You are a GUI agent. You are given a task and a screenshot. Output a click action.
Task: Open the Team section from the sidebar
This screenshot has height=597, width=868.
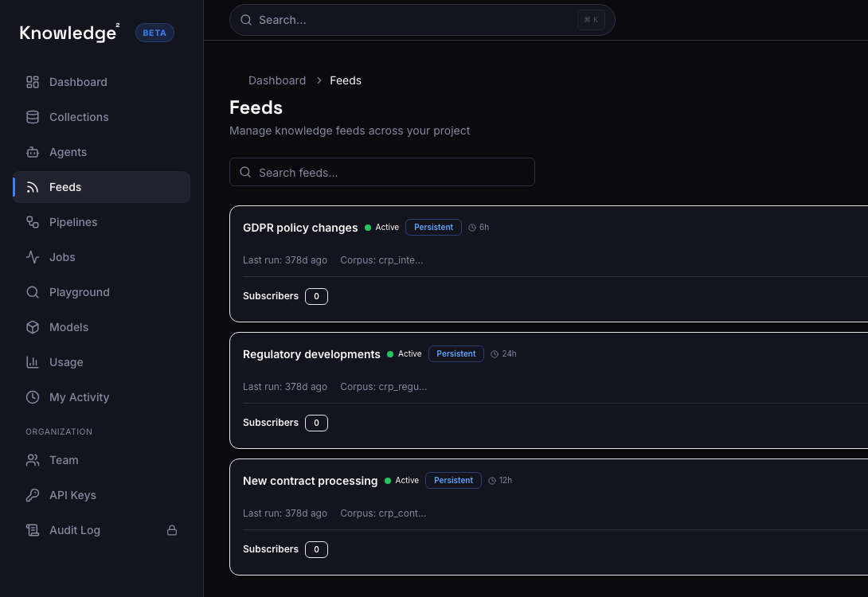tap(64, 460)
